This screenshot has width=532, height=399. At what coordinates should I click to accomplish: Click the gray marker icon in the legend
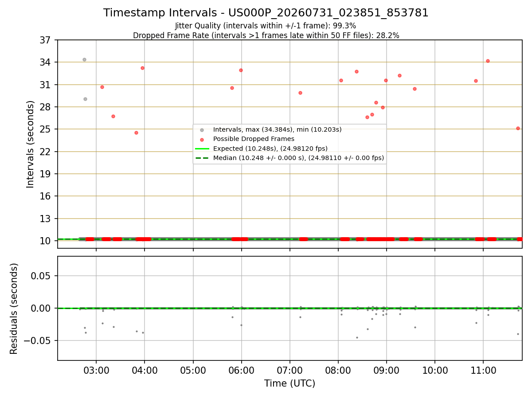202,130
